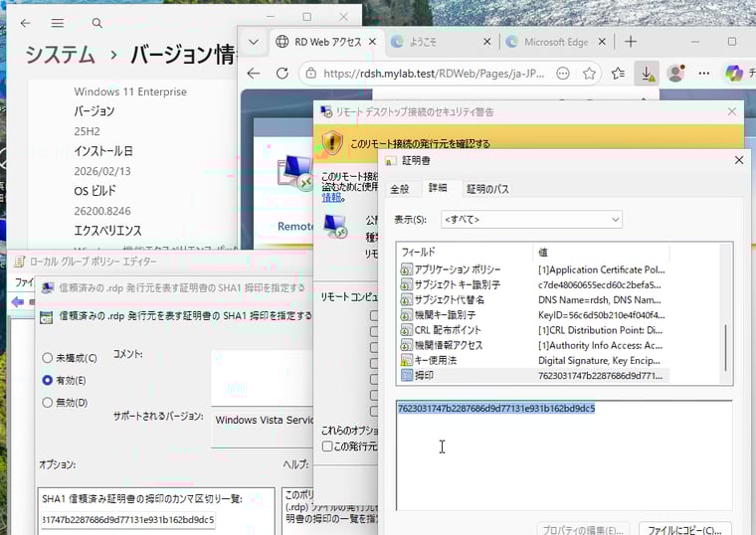Open a new Edge tab
The image size is (756, 535).
click(631, 42)
